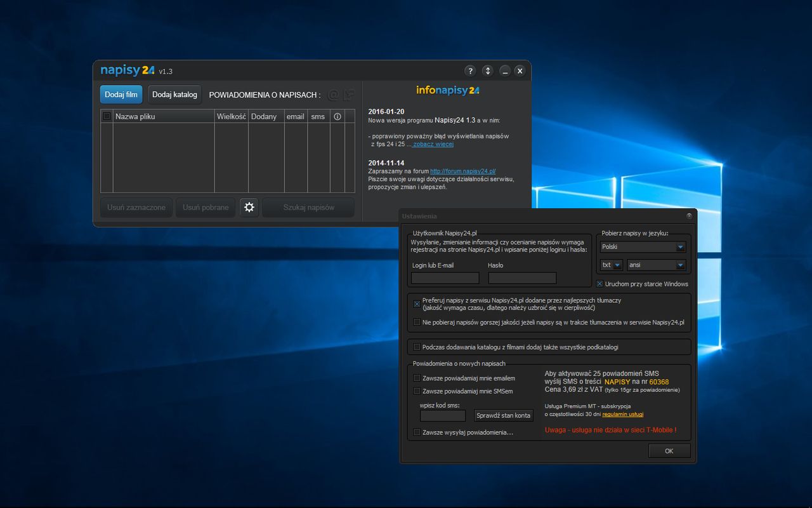Click the info column header icon
Image resolution: width=812 pixels, height=508 pixels.
click(337, 116)
